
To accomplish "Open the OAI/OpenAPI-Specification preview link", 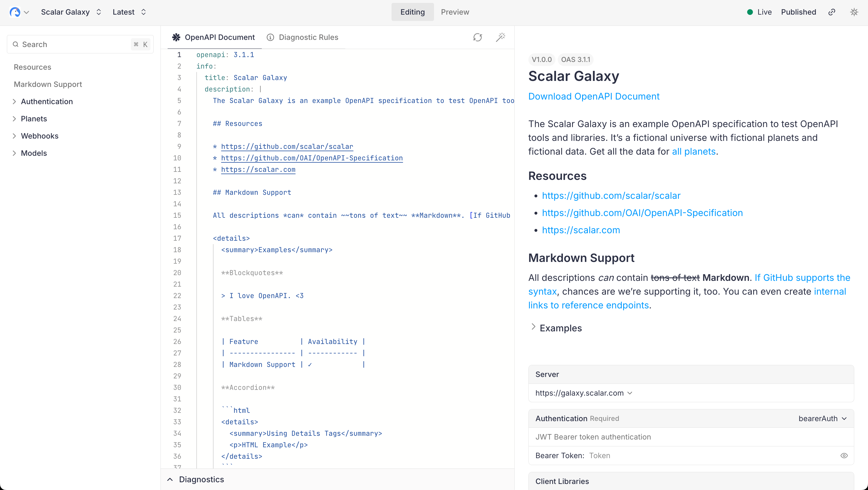I will (642, 213).
